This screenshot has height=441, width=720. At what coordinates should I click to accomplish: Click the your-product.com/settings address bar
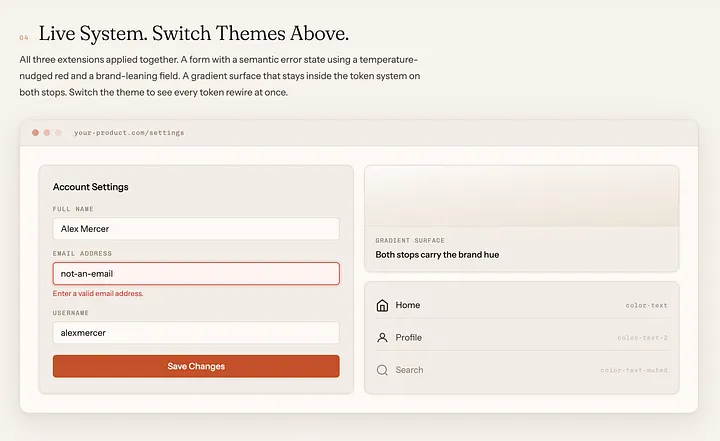[129, 133]
